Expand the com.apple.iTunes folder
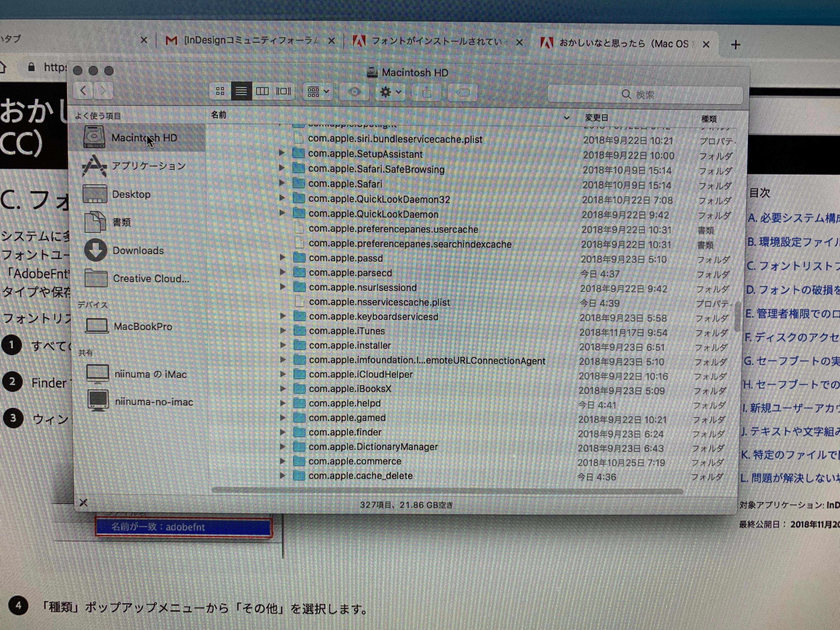840x630 pixels. tap(283, 331)
